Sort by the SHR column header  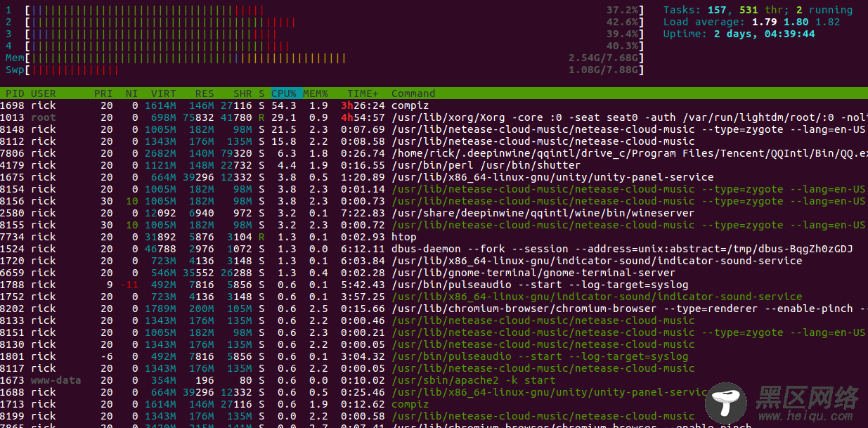click(x=242, y=93)
